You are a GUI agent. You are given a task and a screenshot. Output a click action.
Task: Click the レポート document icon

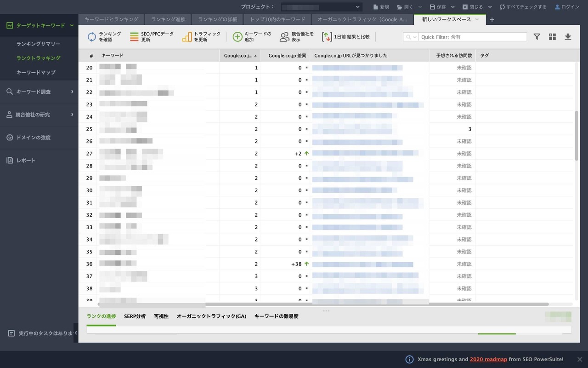(x=9, y=161)
